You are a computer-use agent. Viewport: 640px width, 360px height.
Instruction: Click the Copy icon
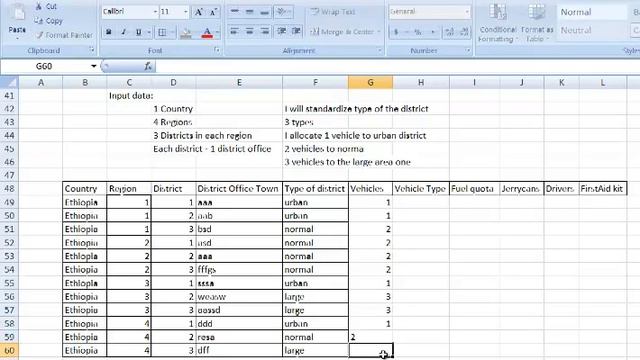[x=39, y=20]
